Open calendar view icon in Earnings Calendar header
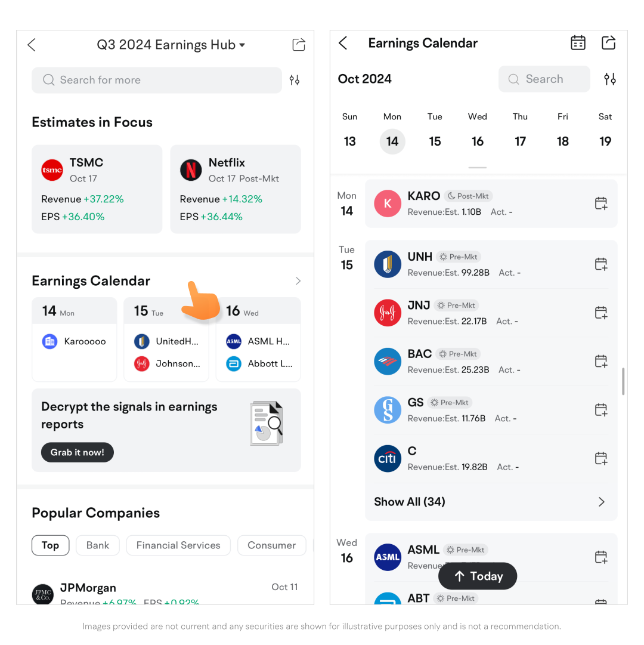This screenshot has height=645, width=644. tap(578, 43)
